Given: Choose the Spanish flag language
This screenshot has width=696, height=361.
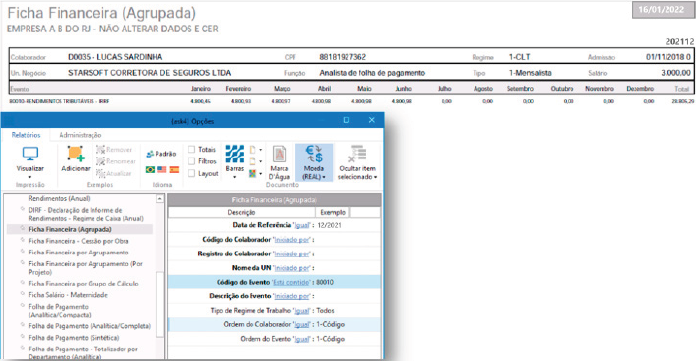Looking at the screenshot, I should point(174,169).
